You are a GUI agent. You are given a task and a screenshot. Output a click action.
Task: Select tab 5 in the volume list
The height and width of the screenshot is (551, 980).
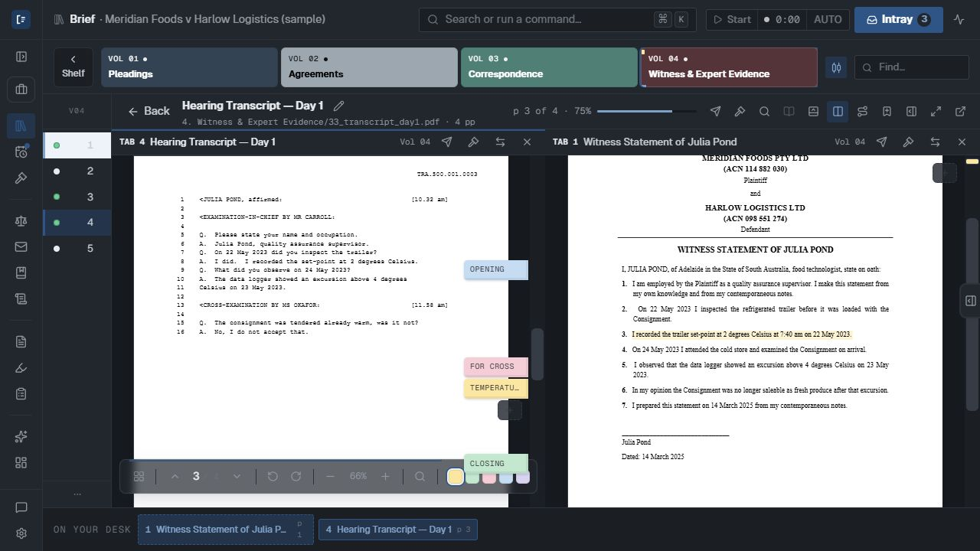tap(77, 248)
